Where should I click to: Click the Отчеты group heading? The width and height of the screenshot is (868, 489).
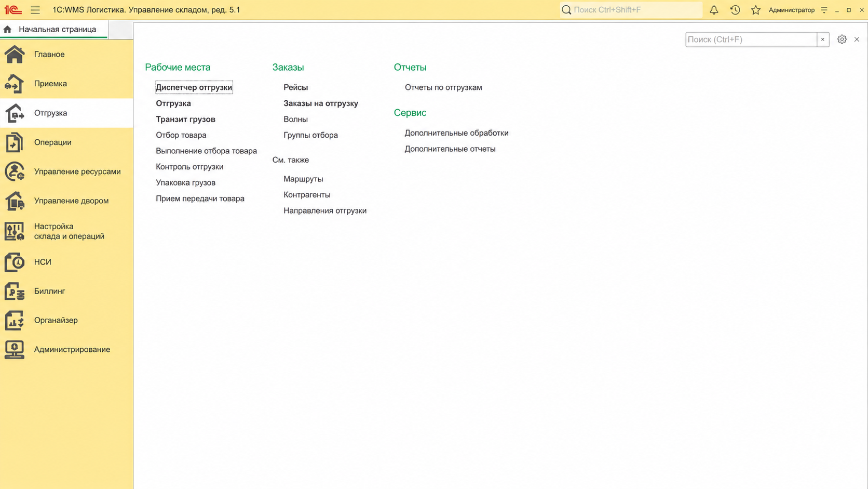pyautogui.click(x=410, y=67)
